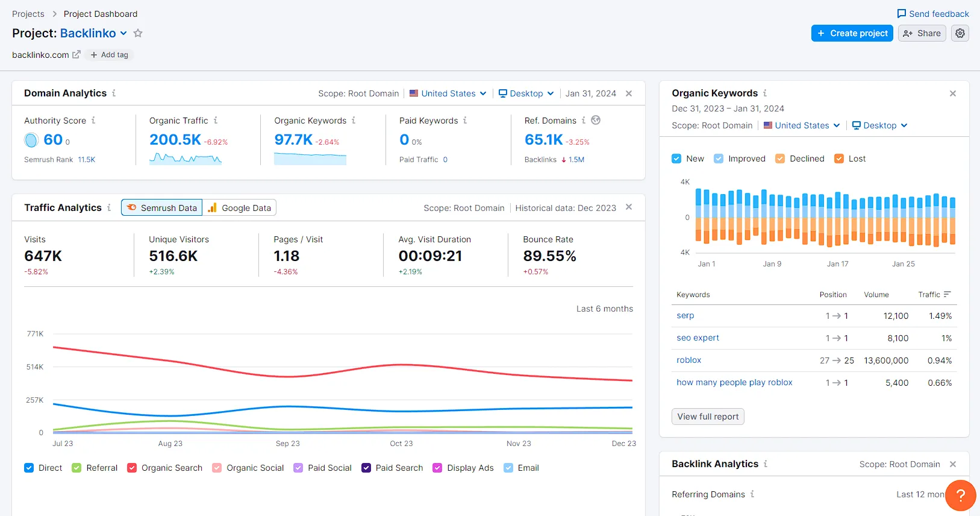Click the Send feedback link text
Image resolution: width=980 pixels, height=516 pixels.
[x=939, y=14]
